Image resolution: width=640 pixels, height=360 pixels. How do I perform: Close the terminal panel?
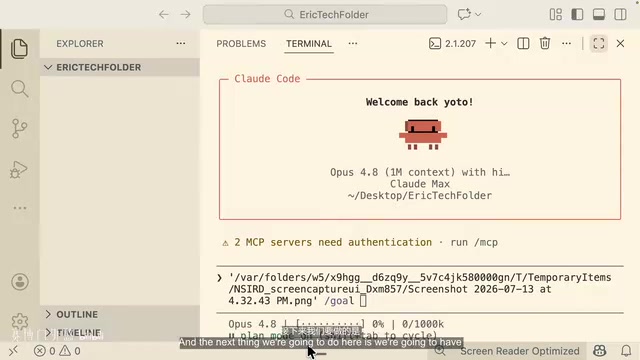620,43
